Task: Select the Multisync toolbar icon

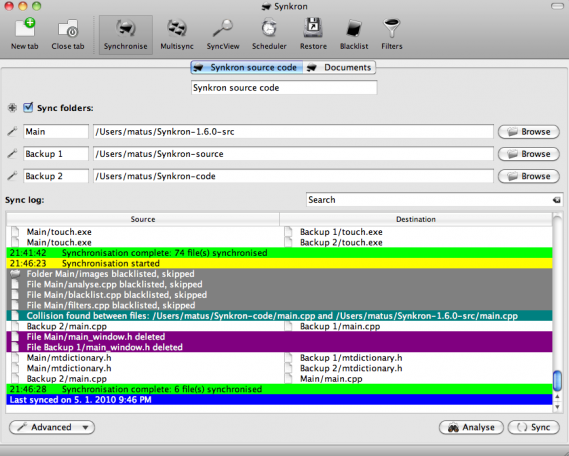Action: click(177, 35)
